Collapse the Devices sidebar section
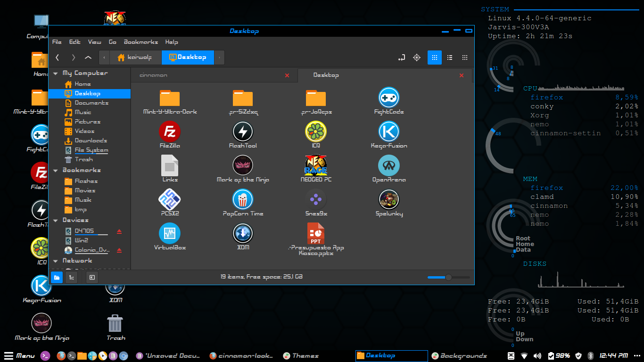Image resolution: width=644 pixels, height=362 pixels. (56, 221)
